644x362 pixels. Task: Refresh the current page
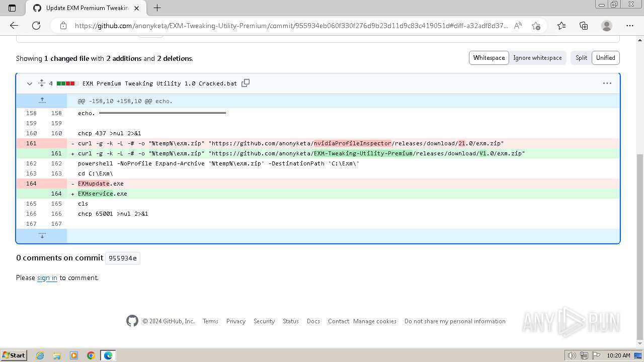[36, 26]
